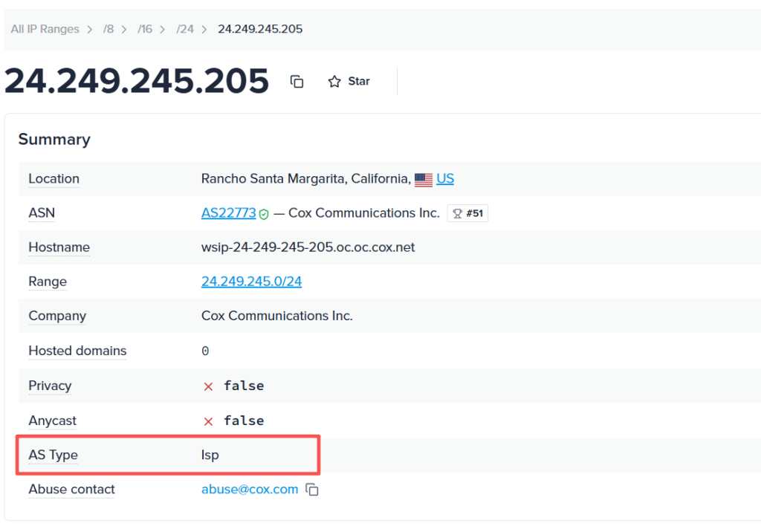Go to the /16 breadcrumb level
Screen dimensions: 761x532
pos(145,29)
